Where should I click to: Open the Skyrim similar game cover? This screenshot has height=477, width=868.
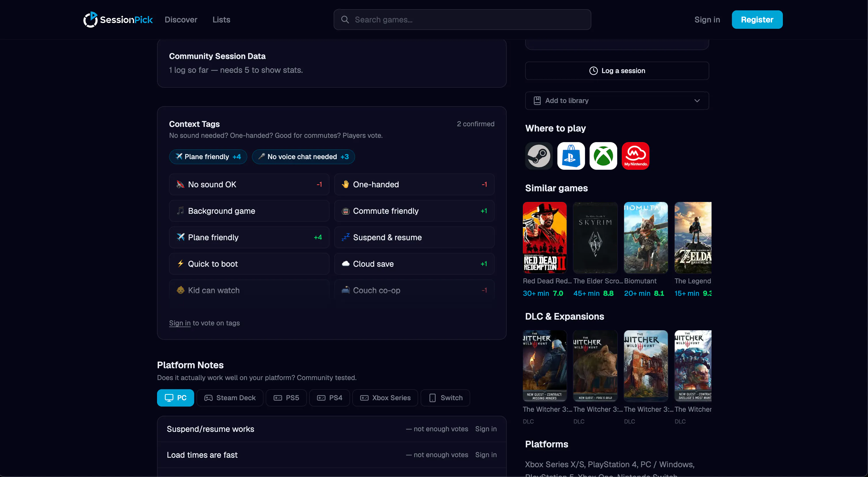(x=595, y=238)
